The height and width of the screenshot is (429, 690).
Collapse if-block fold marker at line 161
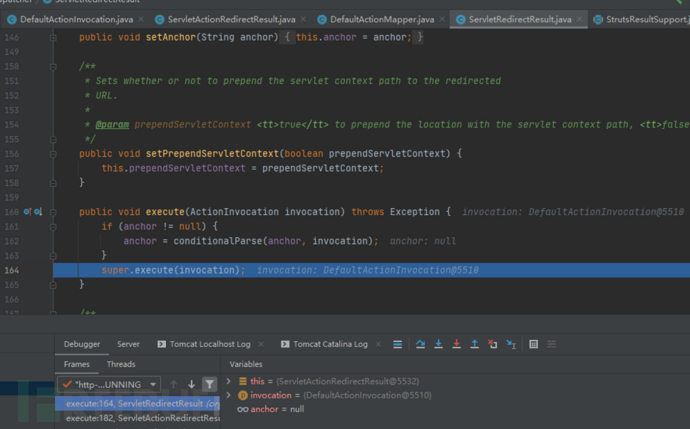(53, 227)
